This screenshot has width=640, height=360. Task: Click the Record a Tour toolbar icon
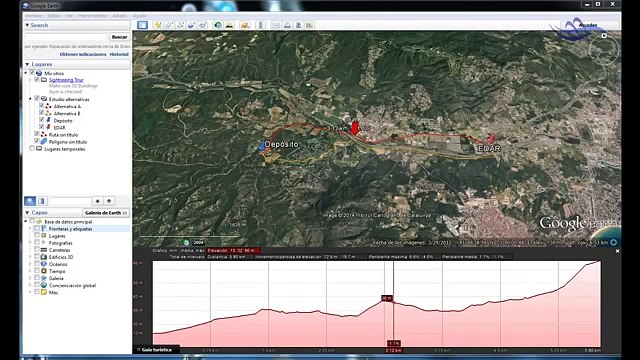202,25
